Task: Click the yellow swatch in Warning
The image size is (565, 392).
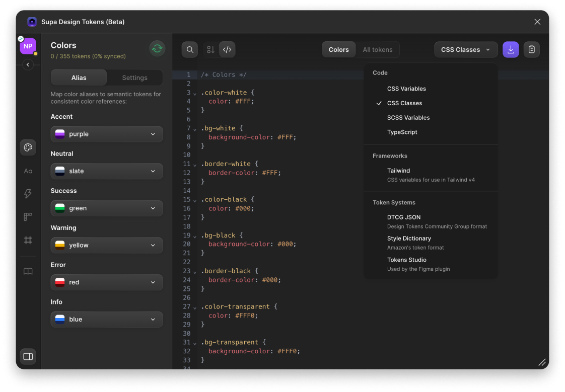Action: [60, 245]
